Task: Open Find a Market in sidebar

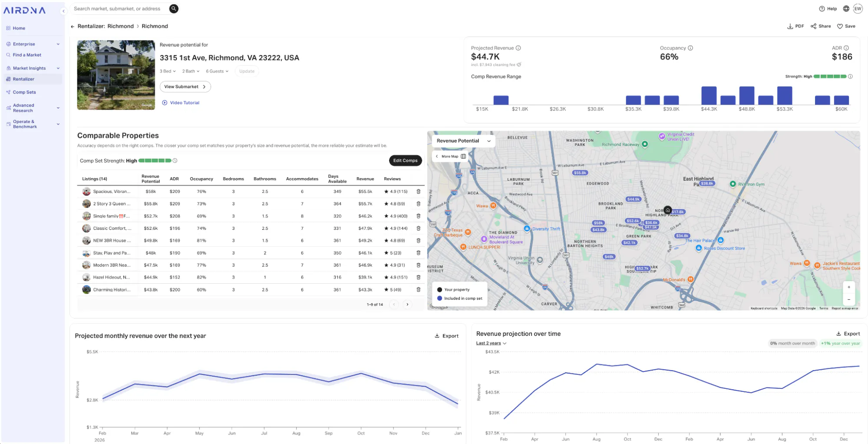Action: click(x=27, y=55)
